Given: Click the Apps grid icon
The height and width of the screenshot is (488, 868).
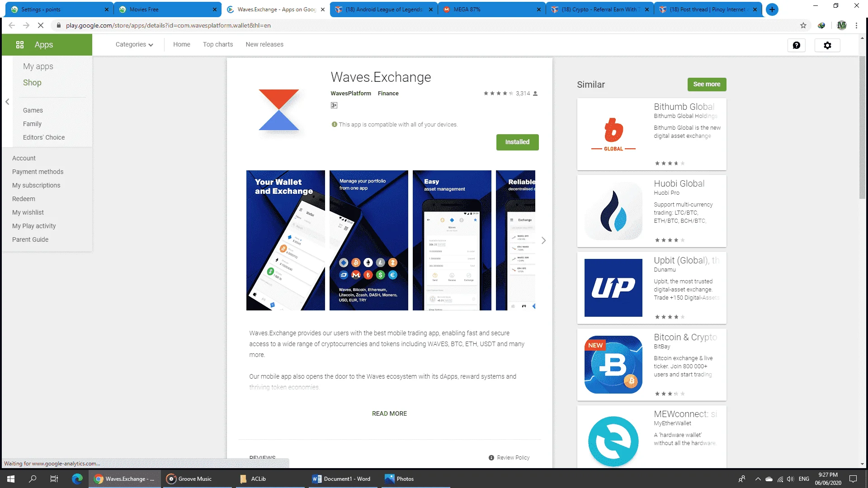Looking at the screenshot, I should pyautogui.click(x=19, y=45).
